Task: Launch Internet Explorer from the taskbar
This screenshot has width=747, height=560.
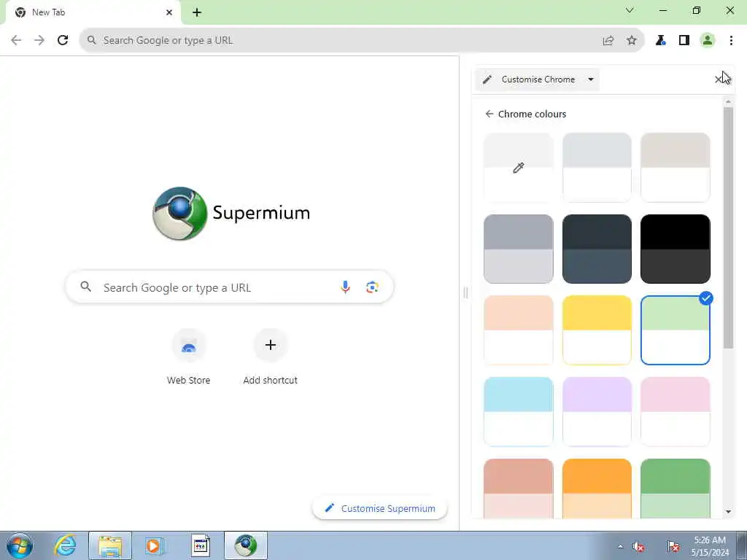Action: coord(65,545)
